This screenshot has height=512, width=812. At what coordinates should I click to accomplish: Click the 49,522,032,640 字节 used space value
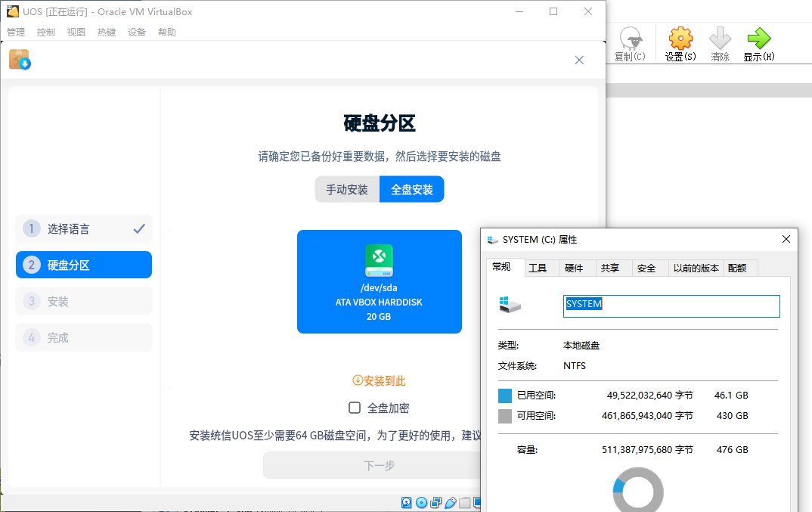pos(650,396)
